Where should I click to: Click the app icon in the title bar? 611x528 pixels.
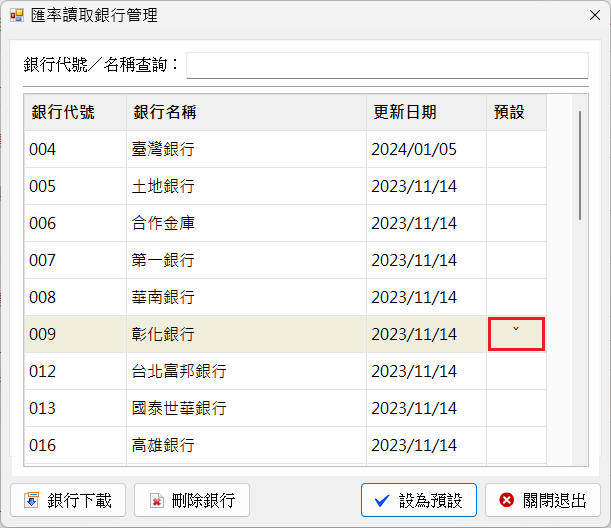click(x=17, y=16)
